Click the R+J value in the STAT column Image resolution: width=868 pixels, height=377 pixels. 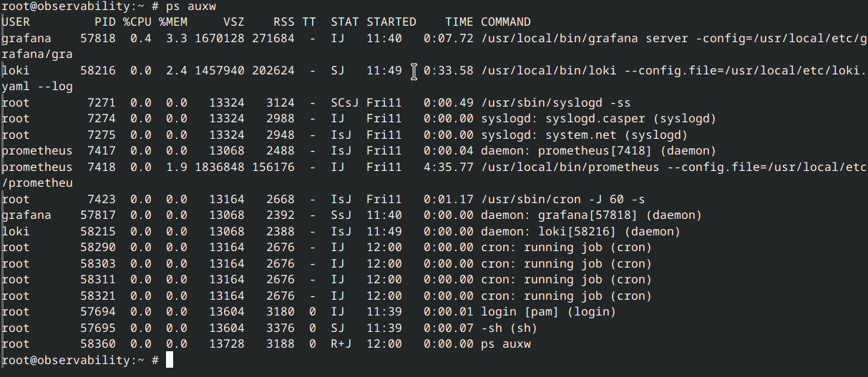(341, 344)
